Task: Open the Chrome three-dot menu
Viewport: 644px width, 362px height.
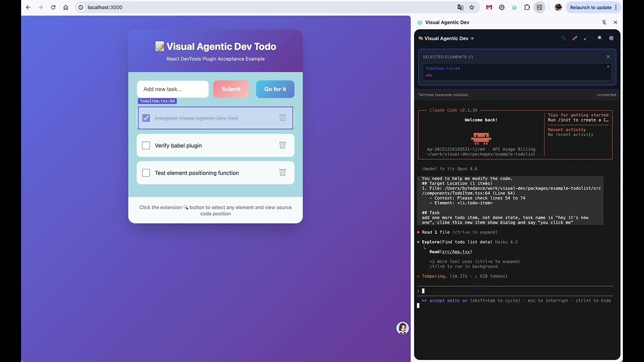Action: click(x=616, y=8)
